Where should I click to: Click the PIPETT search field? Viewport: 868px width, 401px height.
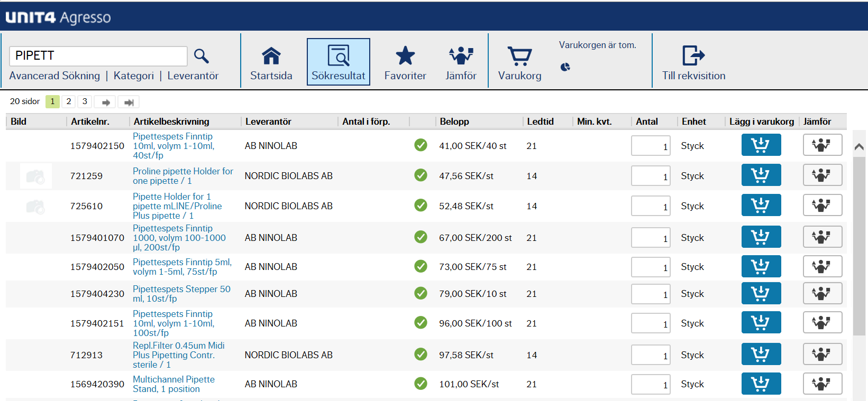coord(98,56)
